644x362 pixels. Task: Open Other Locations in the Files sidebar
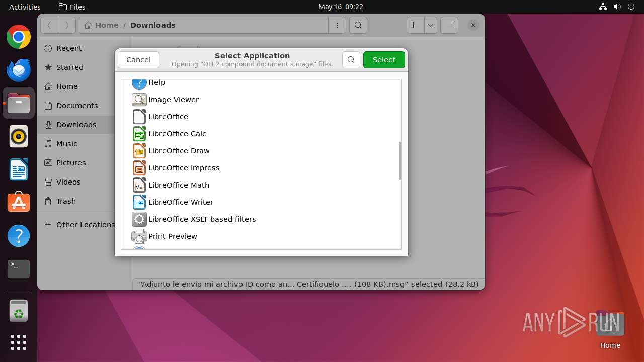[76, 225]
